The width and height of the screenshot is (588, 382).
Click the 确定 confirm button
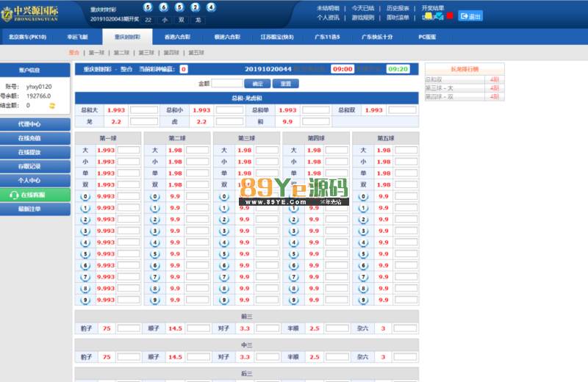[257, 84]
